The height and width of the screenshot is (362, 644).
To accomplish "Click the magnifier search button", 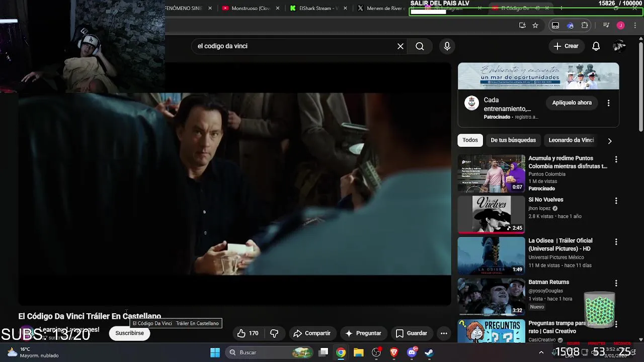I will tap(420, 46).
